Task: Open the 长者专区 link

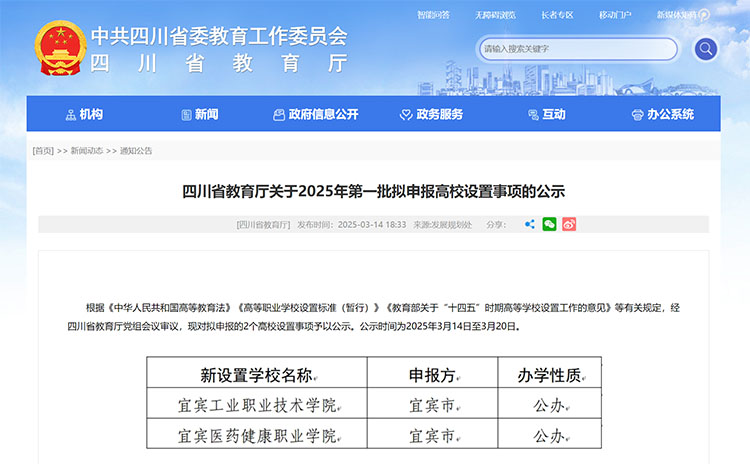Action: tap(557, 16)
